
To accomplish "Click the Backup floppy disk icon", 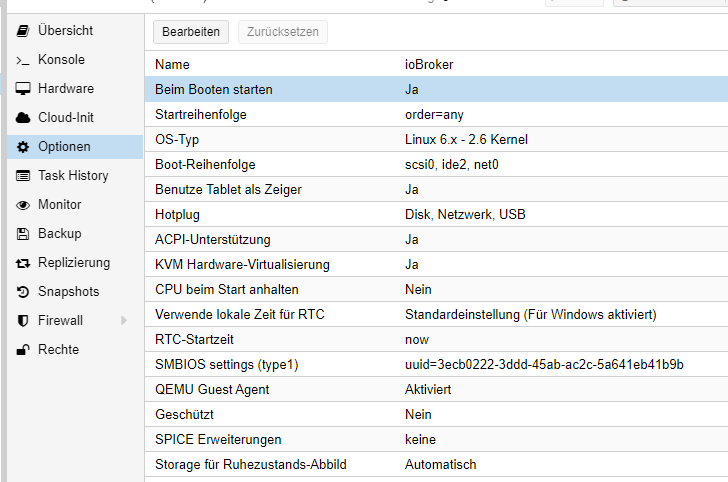I will (23, 234).
